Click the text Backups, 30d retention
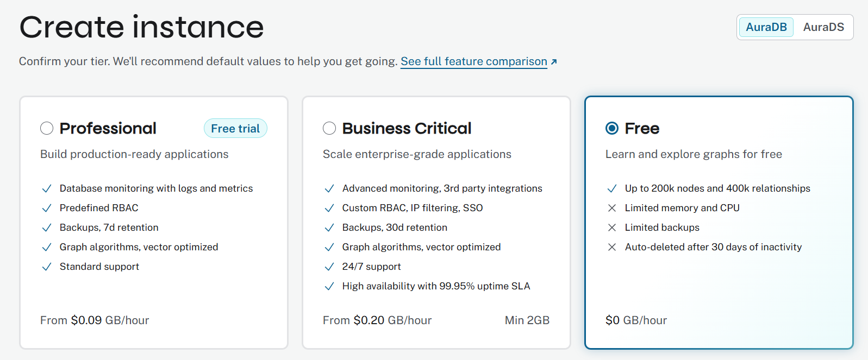Viewport: 868px width, 360px height. pyautogui.click(x=395, y=228)
